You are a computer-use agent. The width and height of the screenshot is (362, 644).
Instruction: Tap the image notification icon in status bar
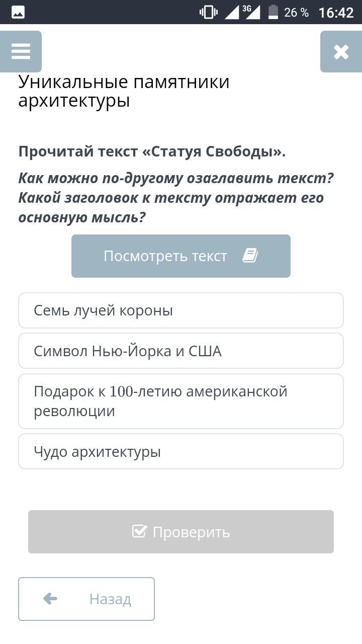[18, 12]
